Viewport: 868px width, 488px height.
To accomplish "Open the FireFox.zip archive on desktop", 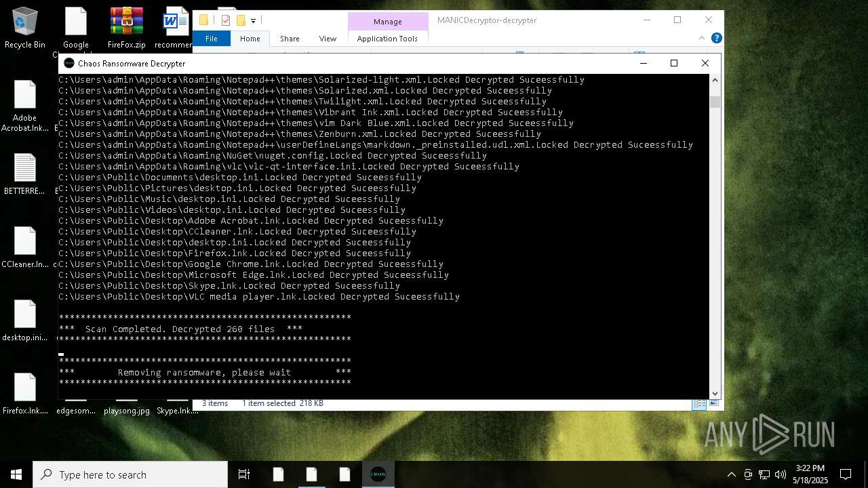I will (127, 28).
